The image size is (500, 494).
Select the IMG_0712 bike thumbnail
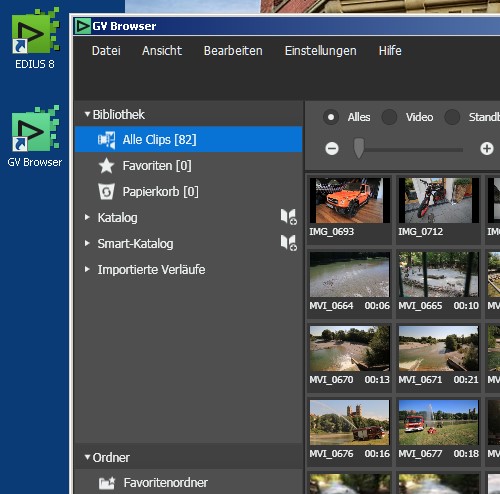click(x=439, y=200)
